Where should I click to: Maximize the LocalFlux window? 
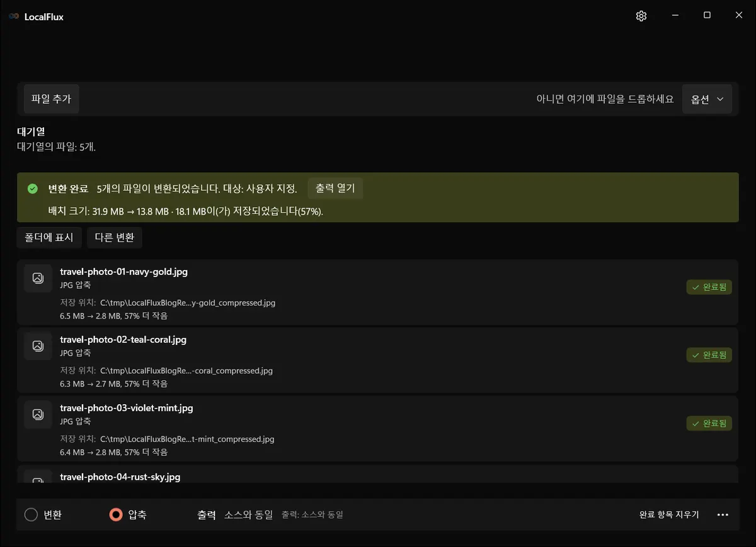[x=707, y=15]
